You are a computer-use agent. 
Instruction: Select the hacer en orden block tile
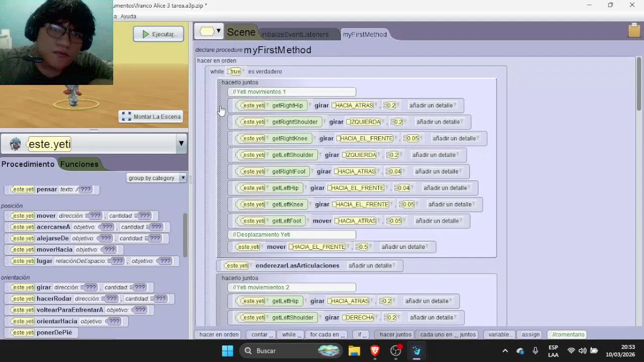pyautogui.click(x=219, y=334)
